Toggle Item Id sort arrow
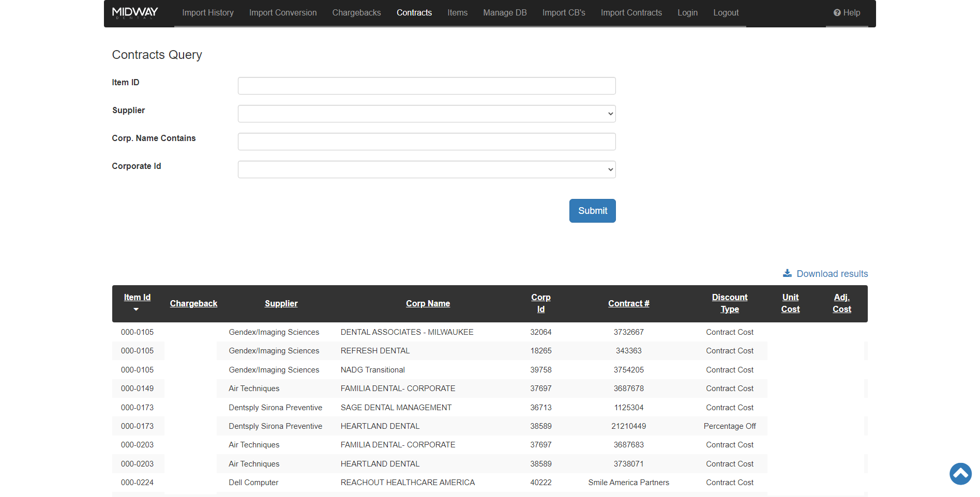This screenshot has height=497, width=980. point(136,309)
